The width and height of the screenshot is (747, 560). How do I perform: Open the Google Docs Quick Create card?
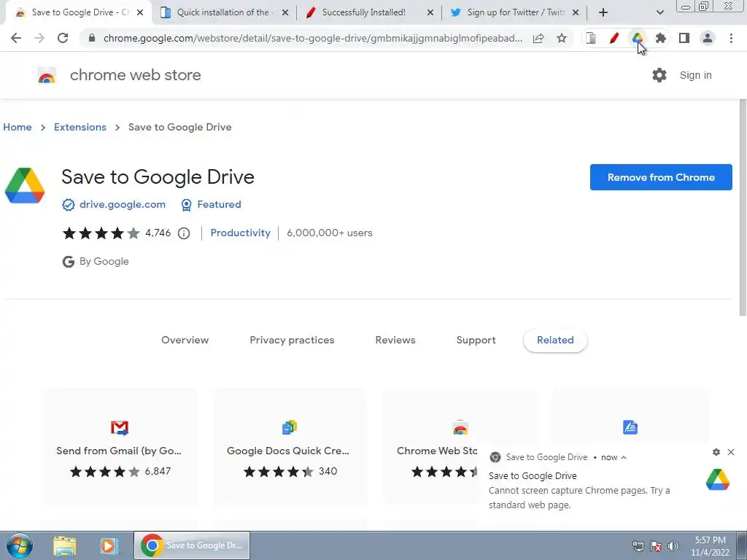pos(289,447)
